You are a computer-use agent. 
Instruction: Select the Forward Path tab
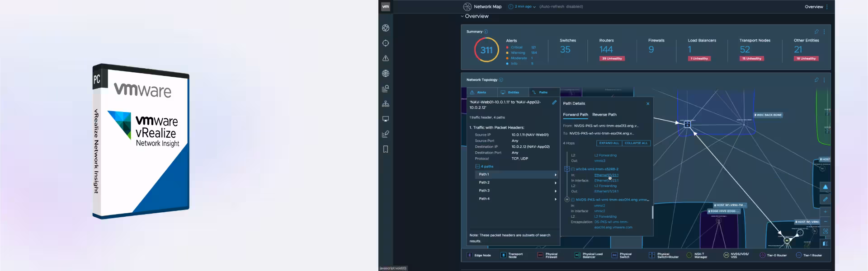pyautogui.click(x=575, y=115)
